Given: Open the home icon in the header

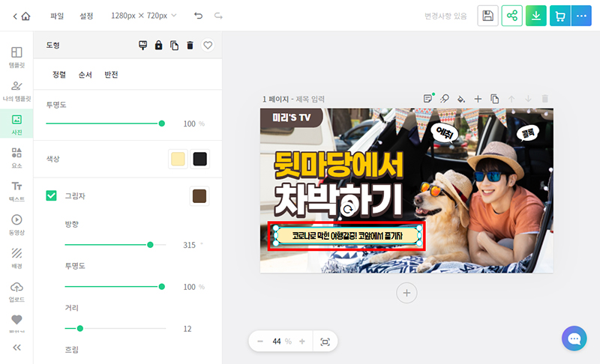Looking at the screenshot, I should click(25, 16).
